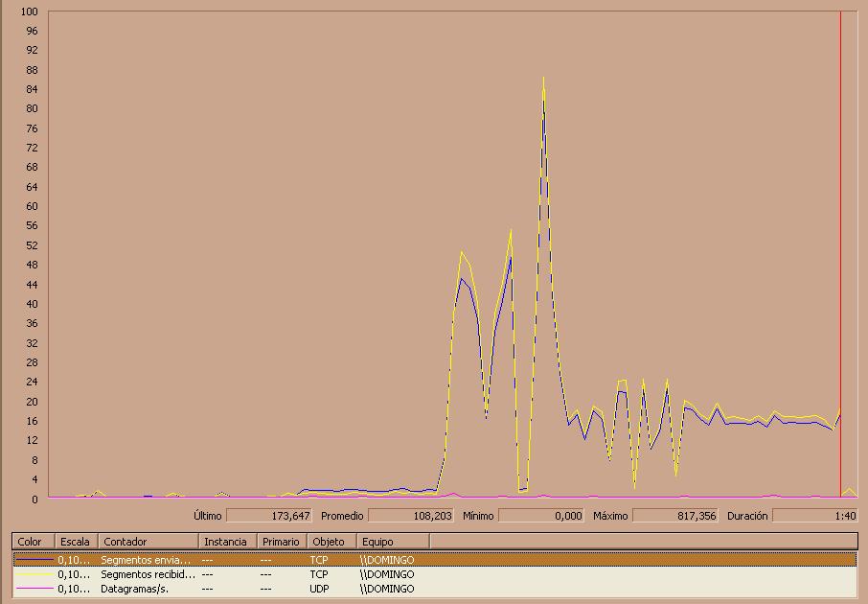Select the Datagramas/s. UDP counter row
Screen dimensions: 868x604
point(435,589)
